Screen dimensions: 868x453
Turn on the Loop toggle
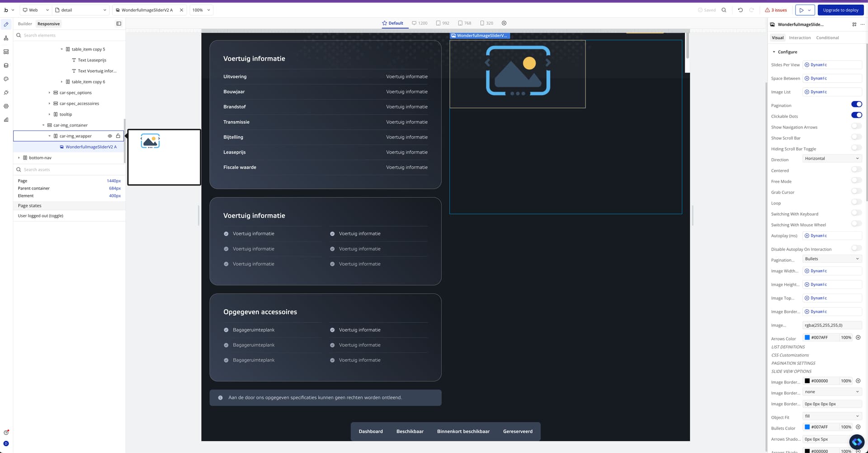click(856, 202)
